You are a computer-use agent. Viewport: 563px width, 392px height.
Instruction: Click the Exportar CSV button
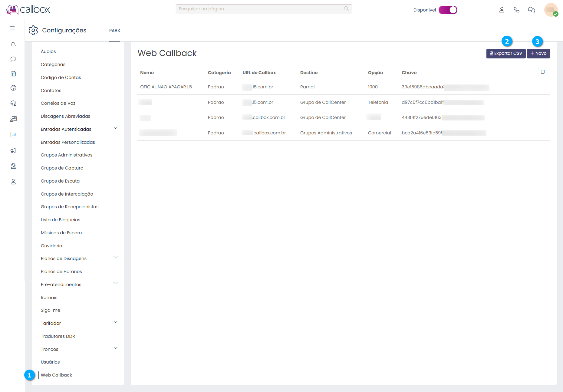[506, 54]
